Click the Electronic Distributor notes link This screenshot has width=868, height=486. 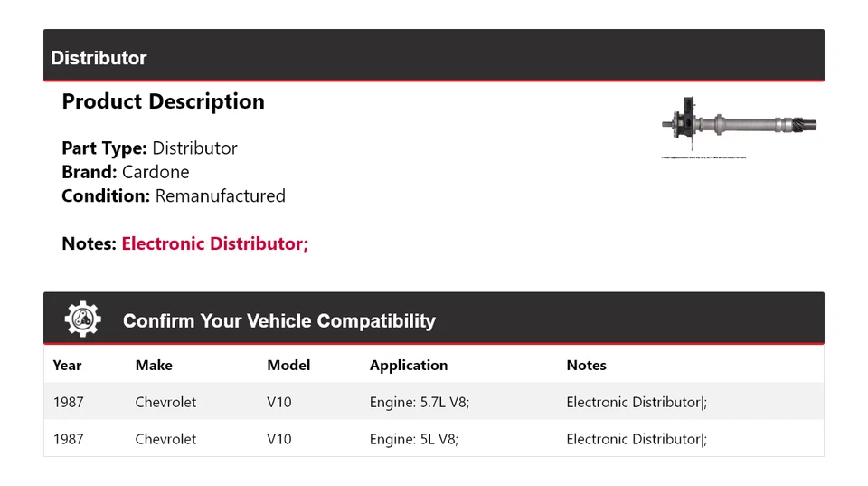tap(214, 243)
